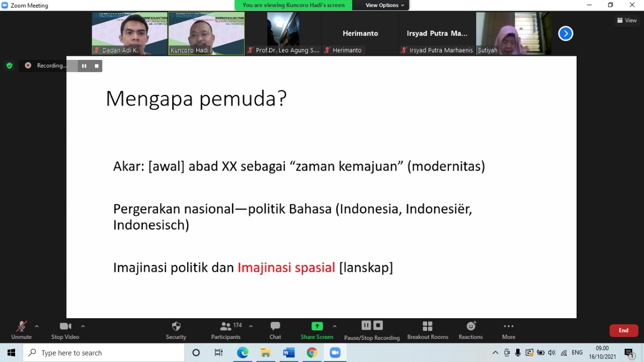This screenshot has width=644, height=362.
Task: Open More meeting options
Action: 508,330
